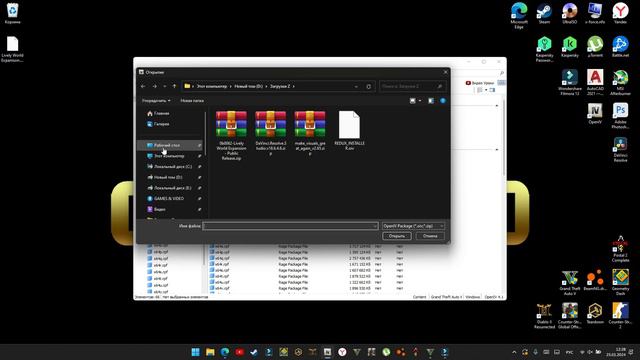Open the Yandex desktop shortcut
Viewport: 640px width, 360px height.
tap(620, 13)
